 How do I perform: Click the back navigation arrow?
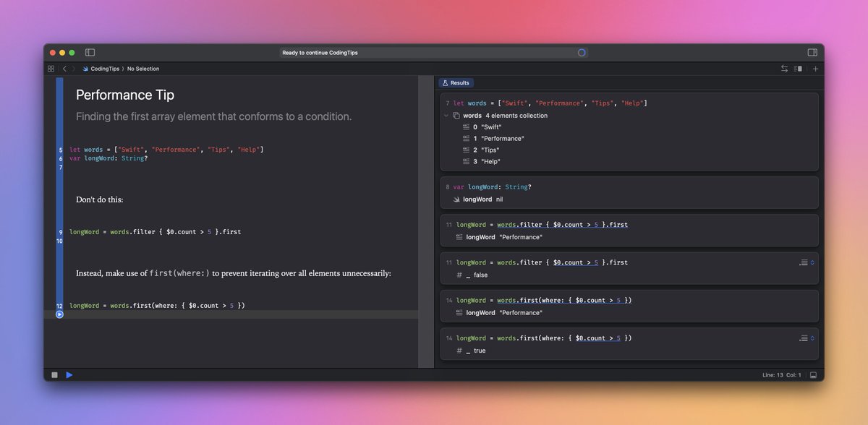point(65,69)
